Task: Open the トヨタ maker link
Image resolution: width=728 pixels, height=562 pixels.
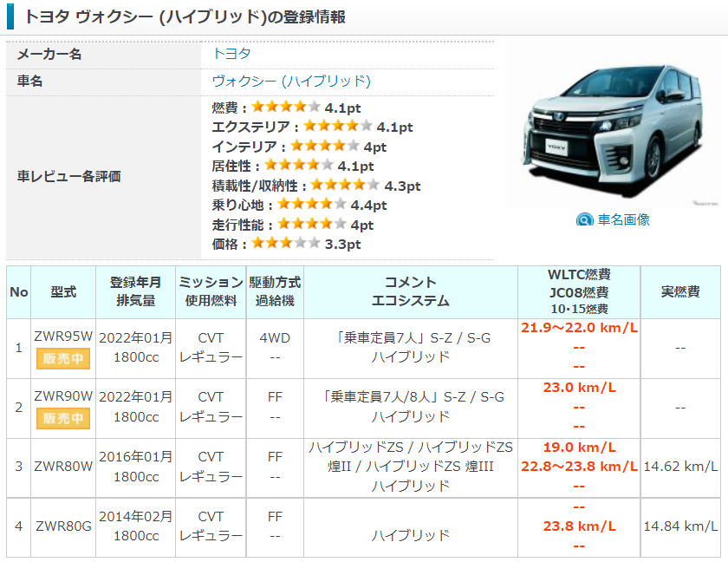Action: [x=231, y=54]
